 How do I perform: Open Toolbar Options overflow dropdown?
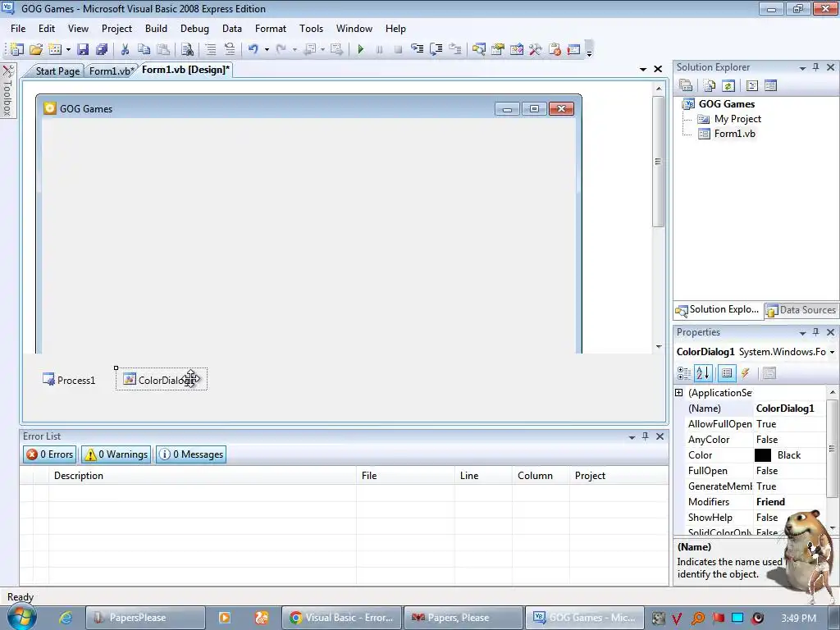pos(589,49)
